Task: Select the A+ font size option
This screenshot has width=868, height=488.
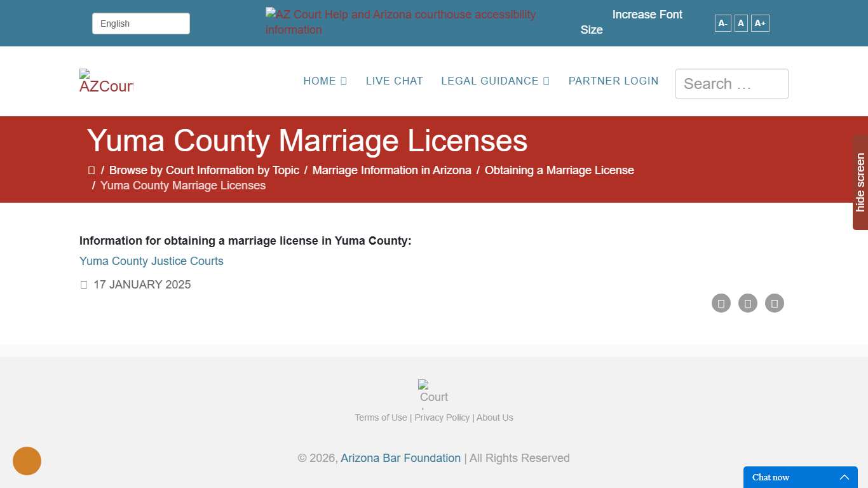Action: (x=760, y=23)
